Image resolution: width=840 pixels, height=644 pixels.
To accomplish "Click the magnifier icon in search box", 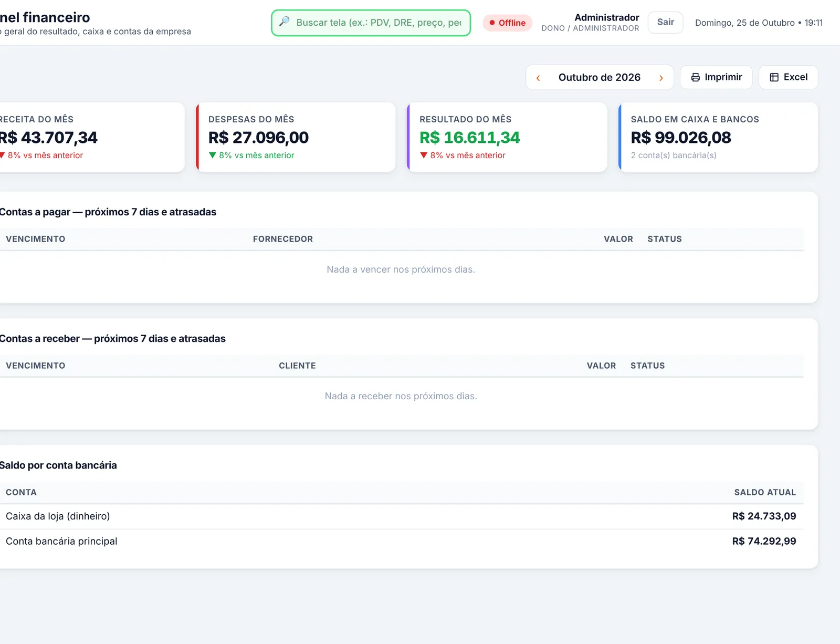I will point(284,22).
